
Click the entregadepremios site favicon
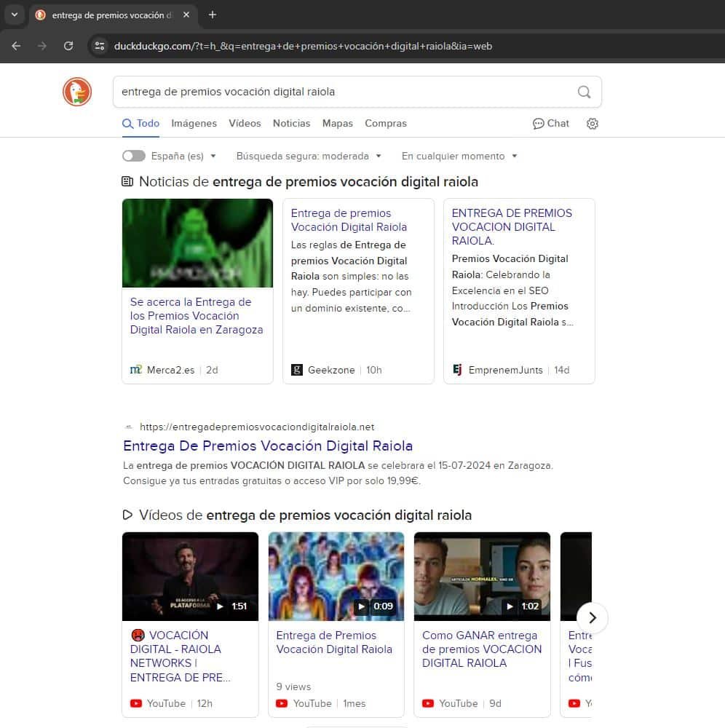pyautogui.click(x=129, y=427)
